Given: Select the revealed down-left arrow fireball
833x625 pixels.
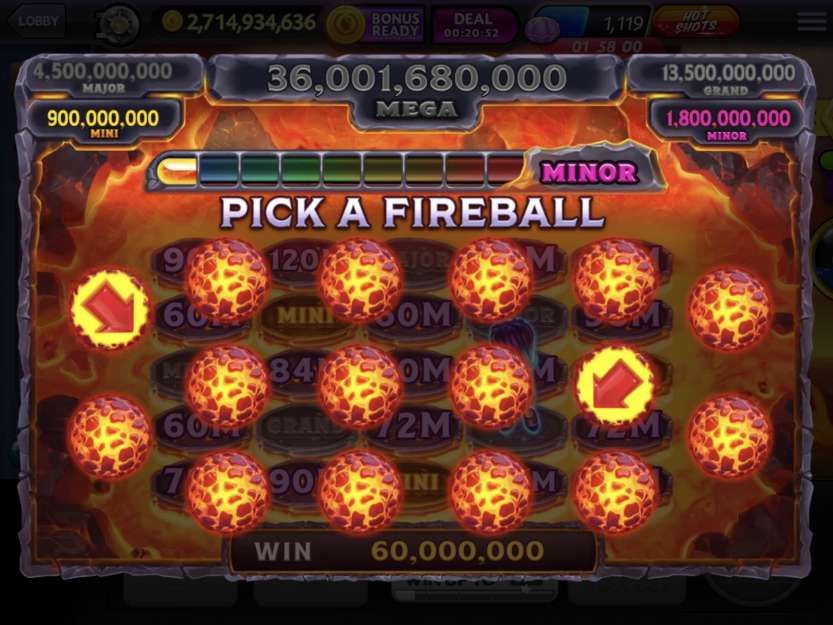Looking at the screenshot, I should tap(615, 384).
